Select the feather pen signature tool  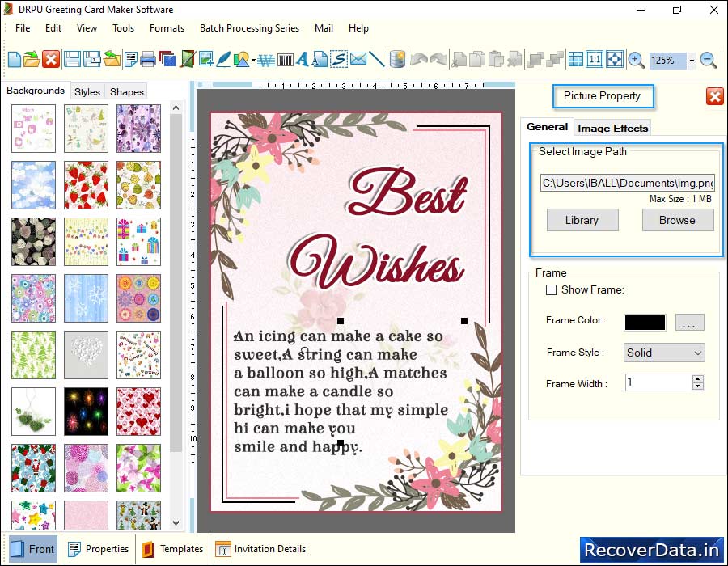223,59
